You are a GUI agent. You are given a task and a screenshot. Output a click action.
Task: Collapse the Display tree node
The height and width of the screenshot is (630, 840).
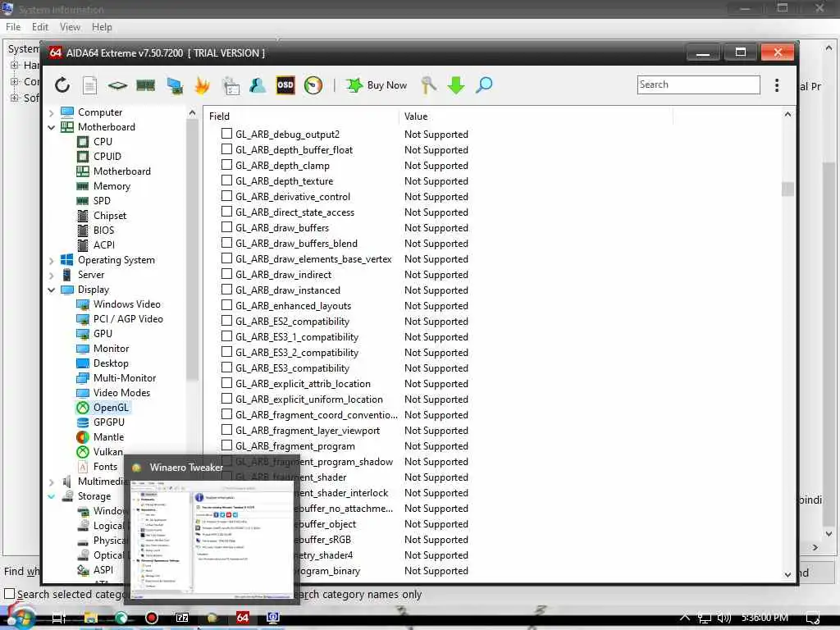[x=52, y=290]
